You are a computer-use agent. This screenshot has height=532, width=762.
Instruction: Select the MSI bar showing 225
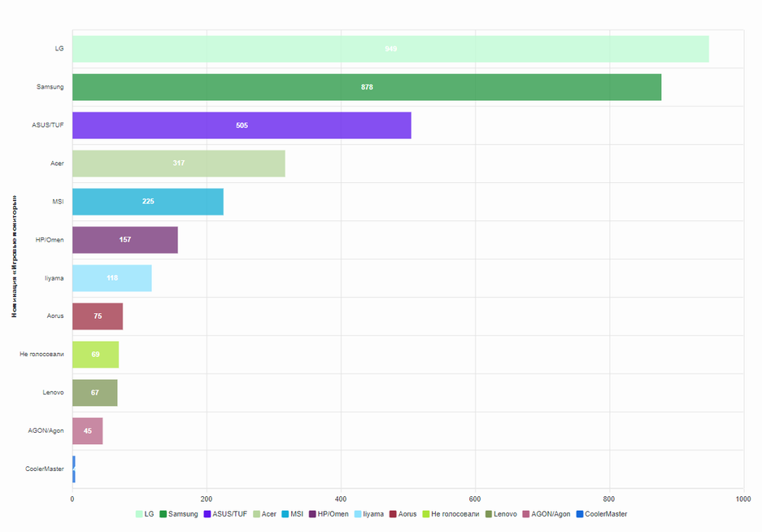coord(148,202)
